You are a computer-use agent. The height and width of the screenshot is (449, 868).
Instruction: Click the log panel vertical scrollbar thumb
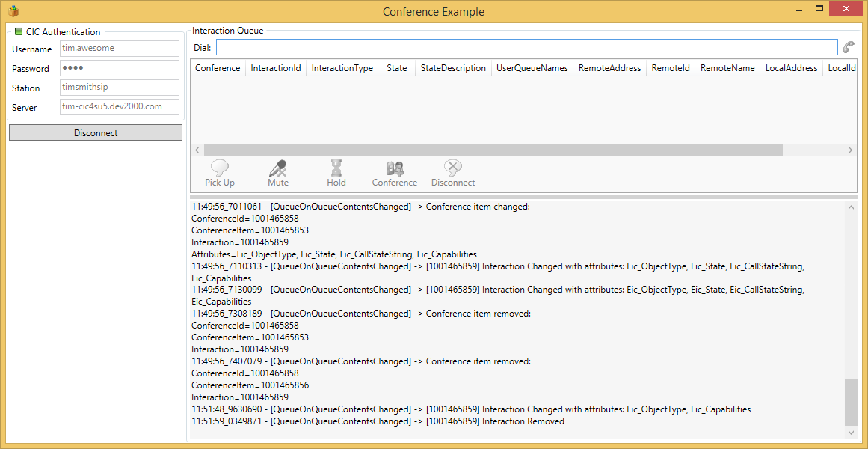[851, 403]
